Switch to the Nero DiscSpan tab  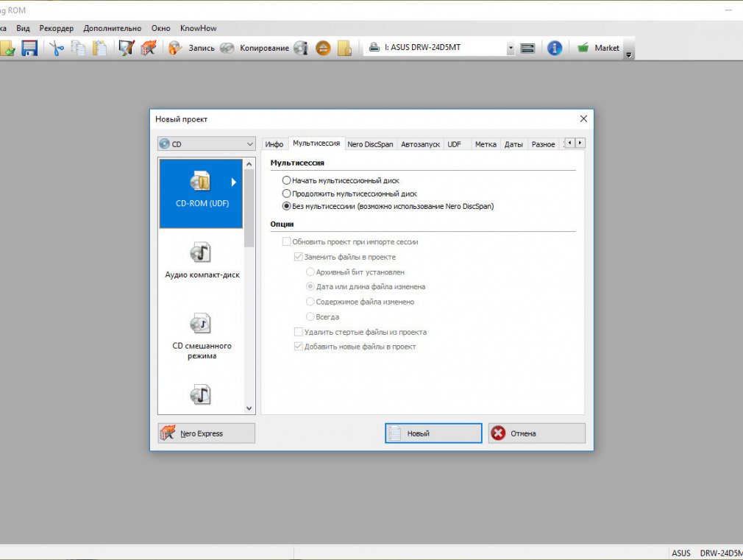coord(370,144)
